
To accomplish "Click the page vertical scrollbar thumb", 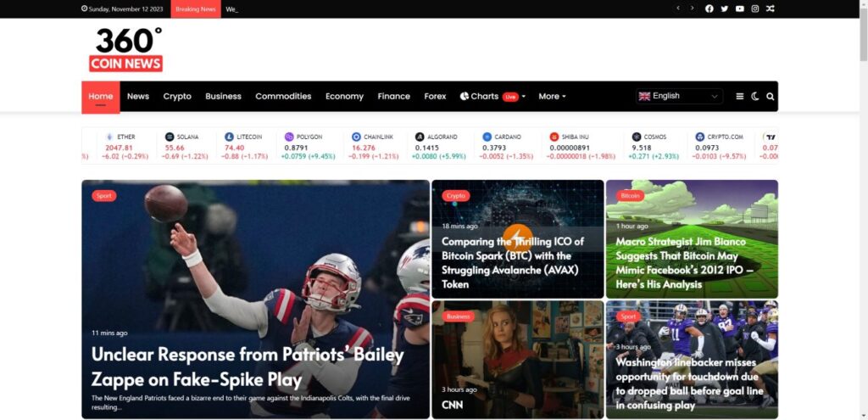I will pyautogui.click(x=863, y=34).
